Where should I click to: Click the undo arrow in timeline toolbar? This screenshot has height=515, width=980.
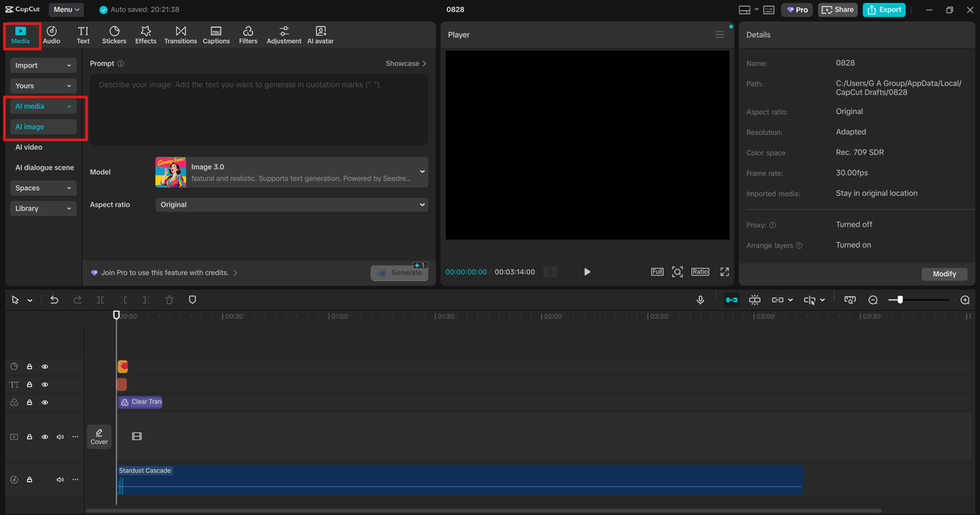pos(54,300)
